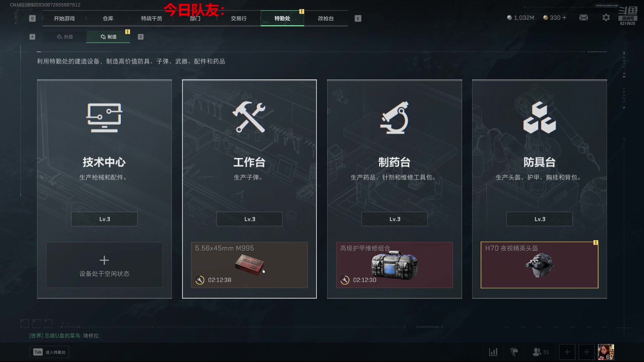
Task: Open the mail envelope icon
Action: [584, 17]
